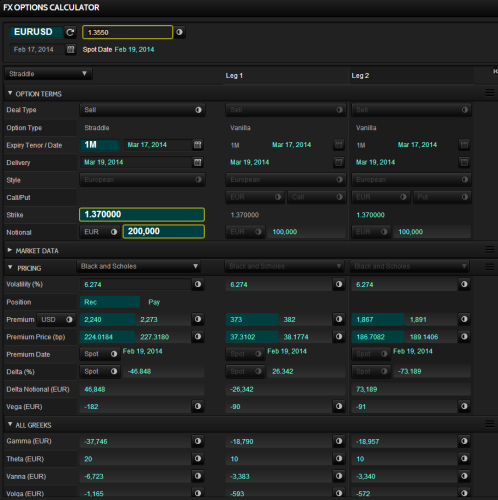The width and height of the screenshot is (498, 500).
Task: Open the Black and Scholes pricing model dropdown
Action: 139,266
